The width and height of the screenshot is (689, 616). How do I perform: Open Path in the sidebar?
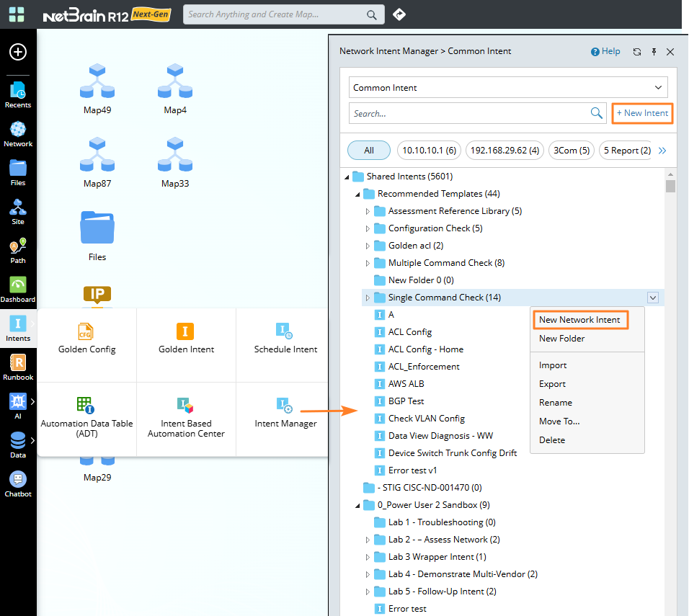tap(18, 251)
